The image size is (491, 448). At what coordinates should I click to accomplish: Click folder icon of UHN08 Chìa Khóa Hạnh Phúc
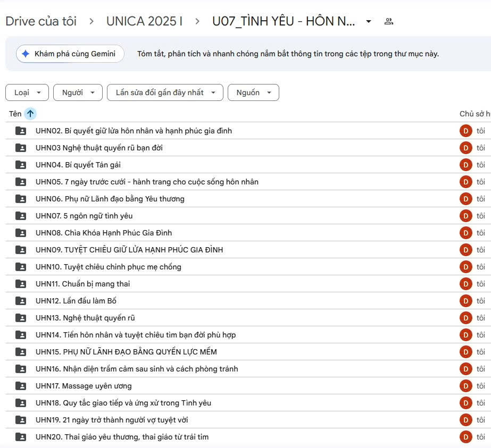[x=21, y=233]
